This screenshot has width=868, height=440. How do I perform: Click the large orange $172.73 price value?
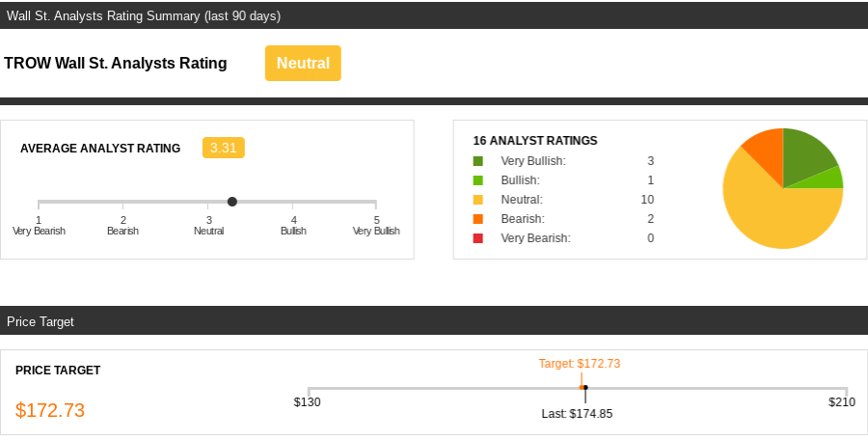tap(50, 410)
